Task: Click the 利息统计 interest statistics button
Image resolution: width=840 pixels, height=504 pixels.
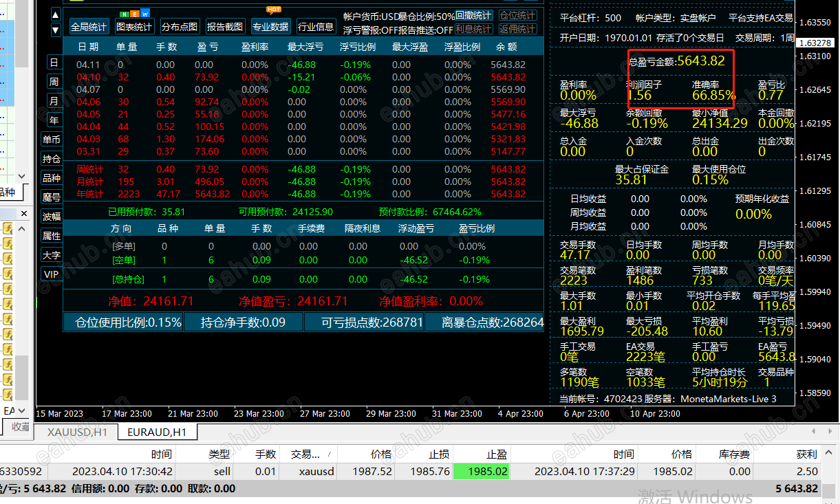Action: [x=474, y=29]
